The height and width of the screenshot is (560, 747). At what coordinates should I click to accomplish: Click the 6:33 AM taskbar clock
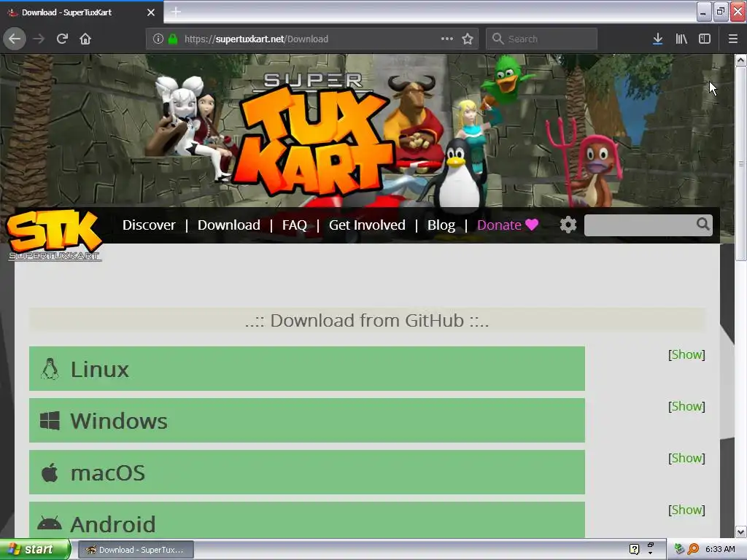click(x=720, y=549)
